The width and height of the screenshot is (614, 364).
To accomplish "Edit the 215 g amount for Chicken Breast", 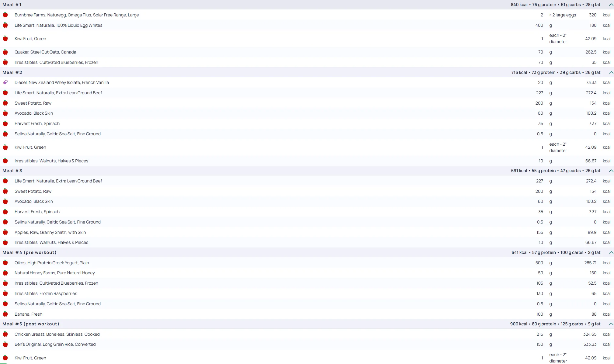I will click(540, 334).
